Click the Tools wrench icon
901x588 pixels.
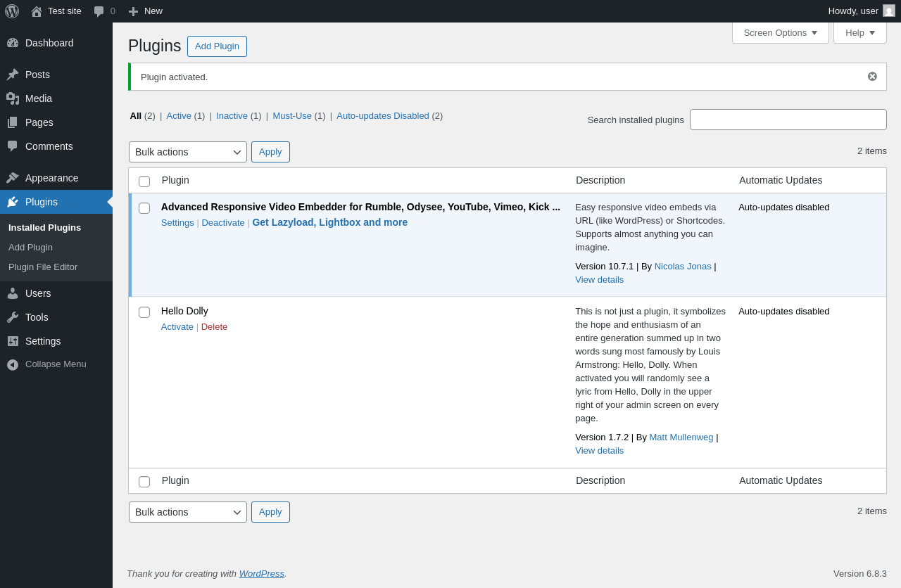13,317
